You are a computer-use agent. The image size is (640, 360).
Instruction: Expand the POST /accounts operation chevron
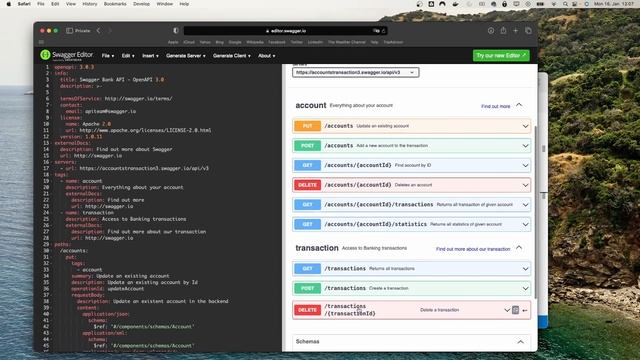click(x=525, y=146)
